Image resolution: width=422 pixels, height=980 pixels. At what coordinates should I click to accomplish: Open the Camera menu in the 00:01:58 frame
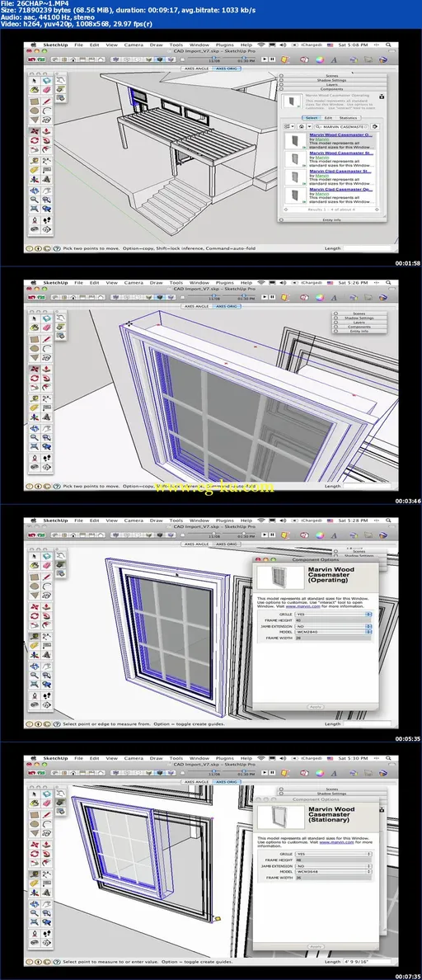click(133, 45)
